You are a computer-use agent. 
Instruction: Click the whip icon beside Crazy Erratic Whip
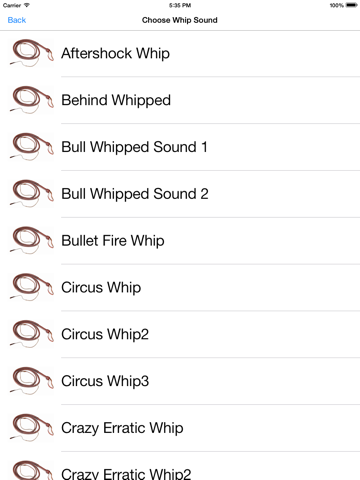point(31,428)
